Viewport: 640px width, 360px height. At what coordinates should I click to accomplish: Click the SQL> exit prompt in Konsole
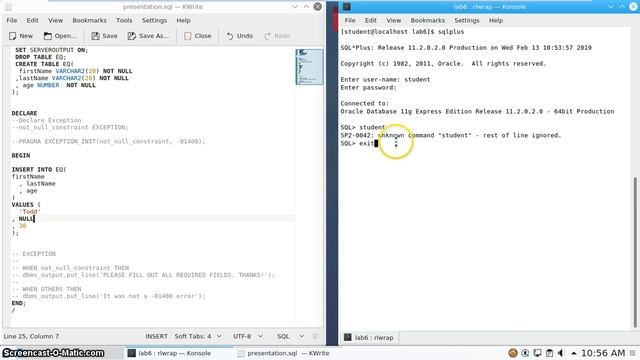[357, 143]
